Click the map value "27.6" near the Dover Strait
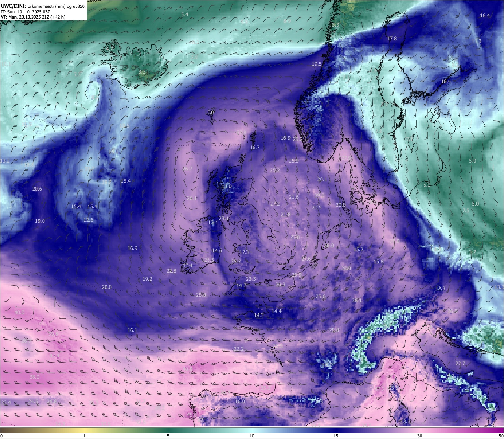 pyautogui.click(x=306, y=259)
